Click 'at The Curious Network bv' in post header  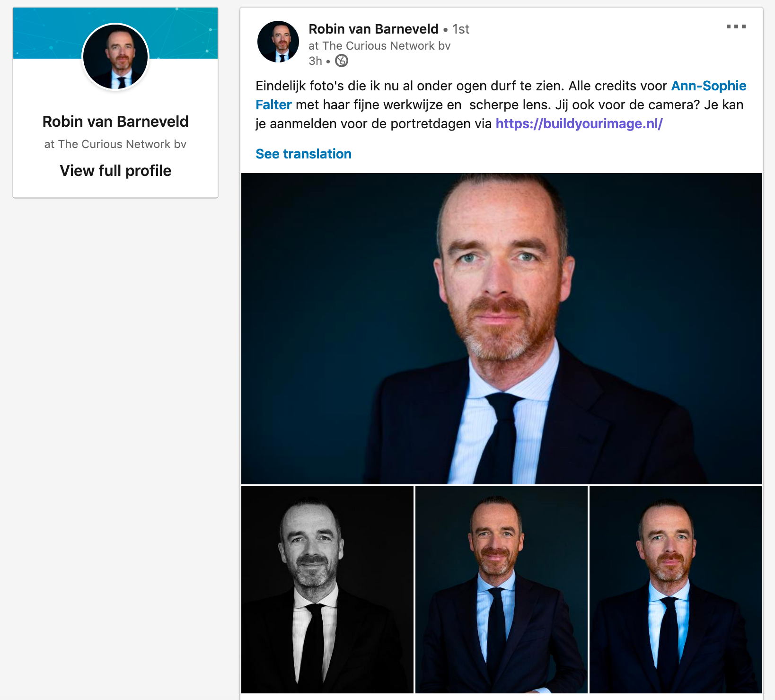point(379,46)
